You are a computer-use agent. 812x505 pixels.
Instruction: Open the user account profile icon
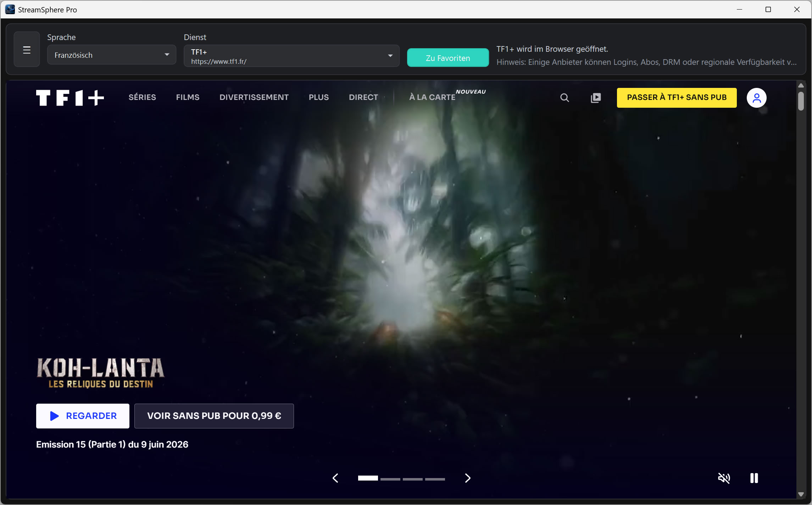click(x=756, y=97)
